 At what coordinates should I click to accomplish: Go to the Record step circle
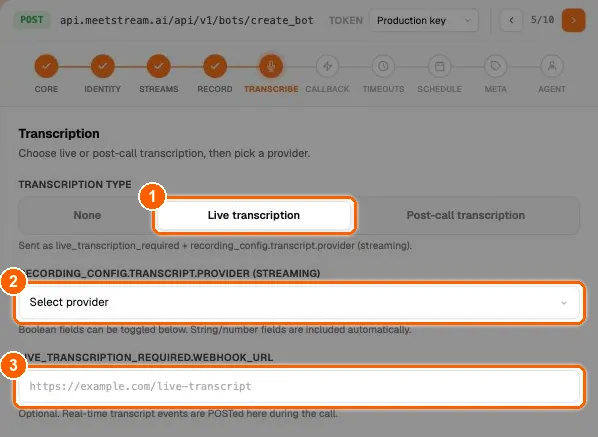215,66
